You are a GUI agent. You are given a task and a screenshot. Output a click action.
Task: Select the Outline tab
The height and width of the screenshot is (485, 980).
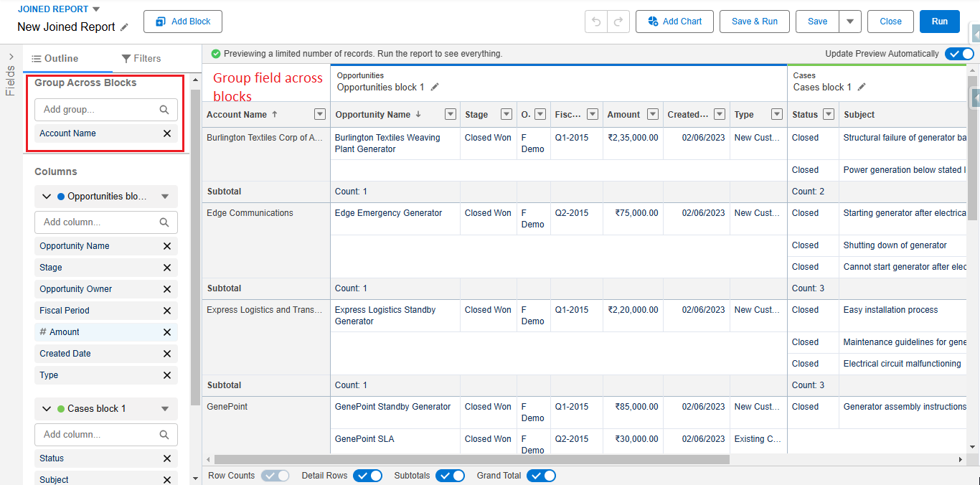[55, 59]
